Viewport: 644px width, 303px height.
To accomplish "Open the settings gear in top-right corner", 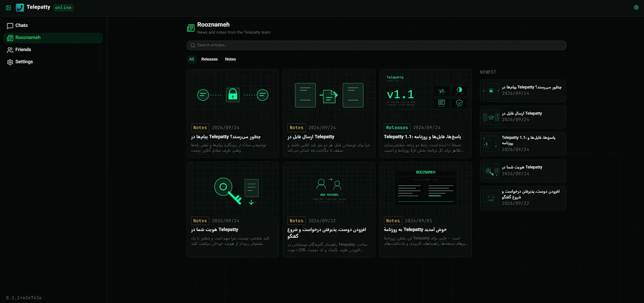I will 636,7.
